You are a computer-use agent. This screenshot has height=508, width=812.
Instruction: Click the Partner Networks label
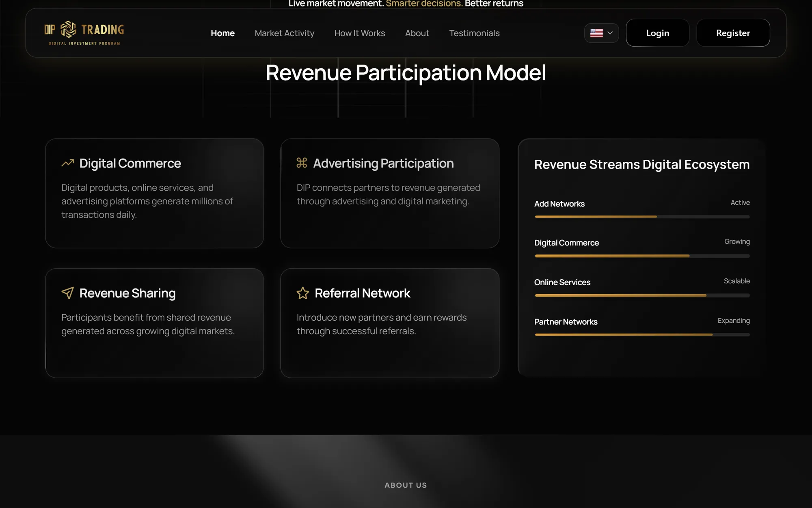566,321
